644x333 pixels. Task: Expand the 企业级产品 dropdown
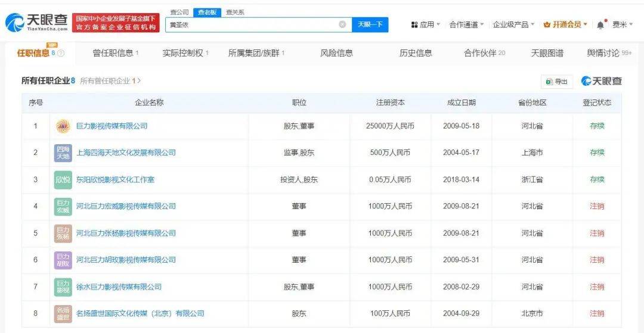point(532,24)
